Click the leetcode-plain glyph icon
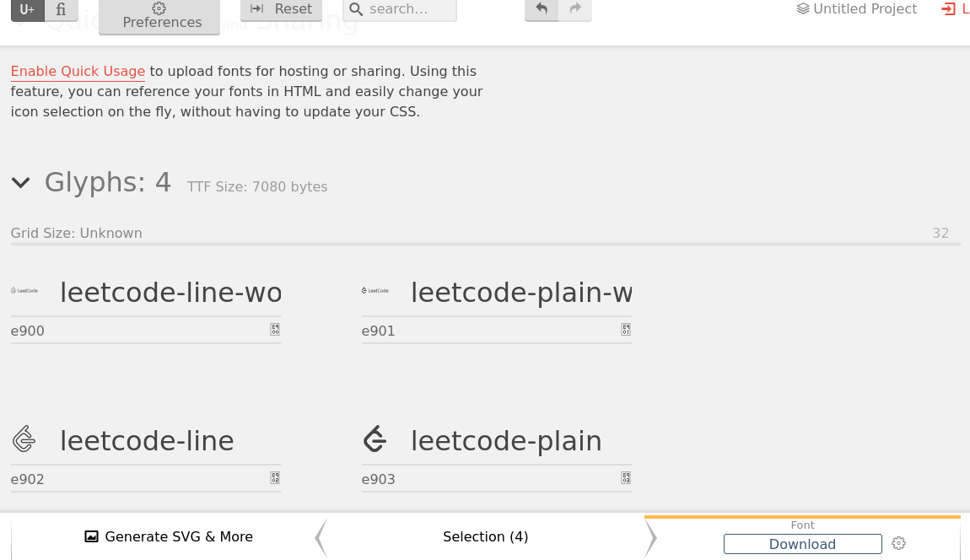 375,439
